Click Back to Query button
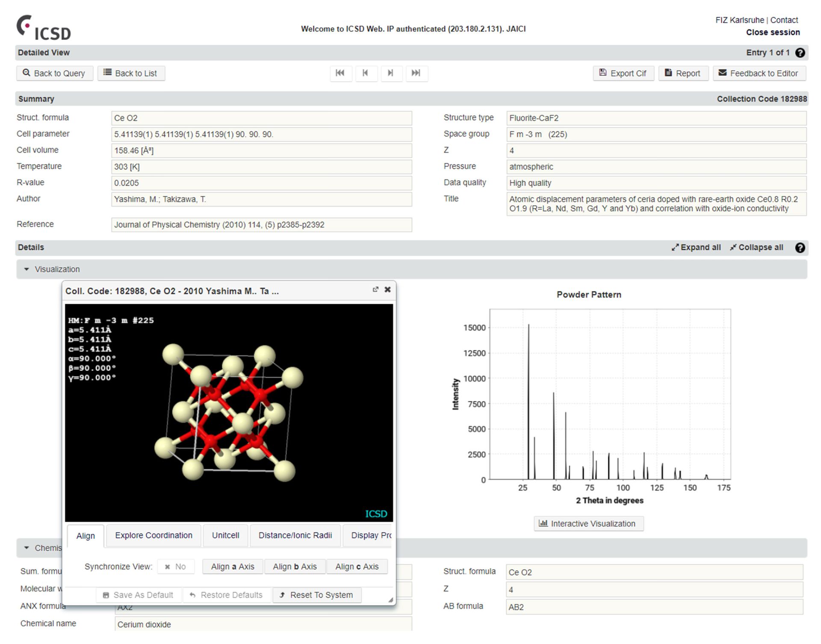The image size is (821, 644). click(x=54, y=73)
